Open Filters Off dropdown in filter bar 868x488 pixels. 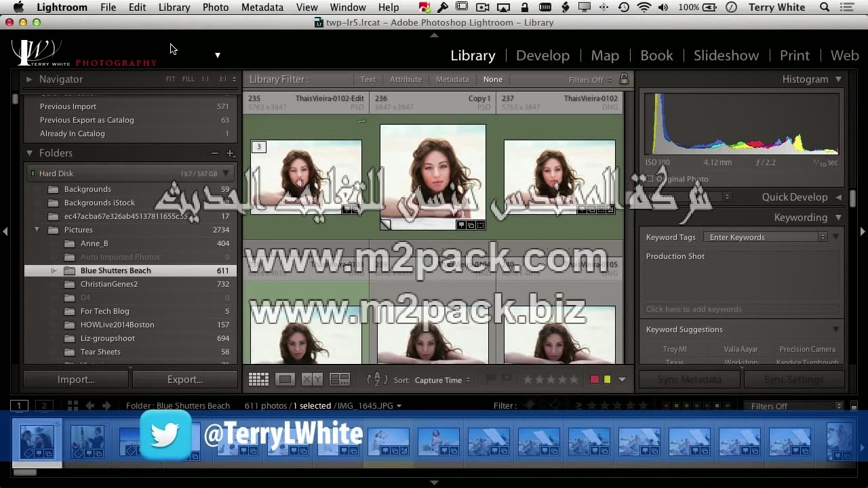click(590, 80)
